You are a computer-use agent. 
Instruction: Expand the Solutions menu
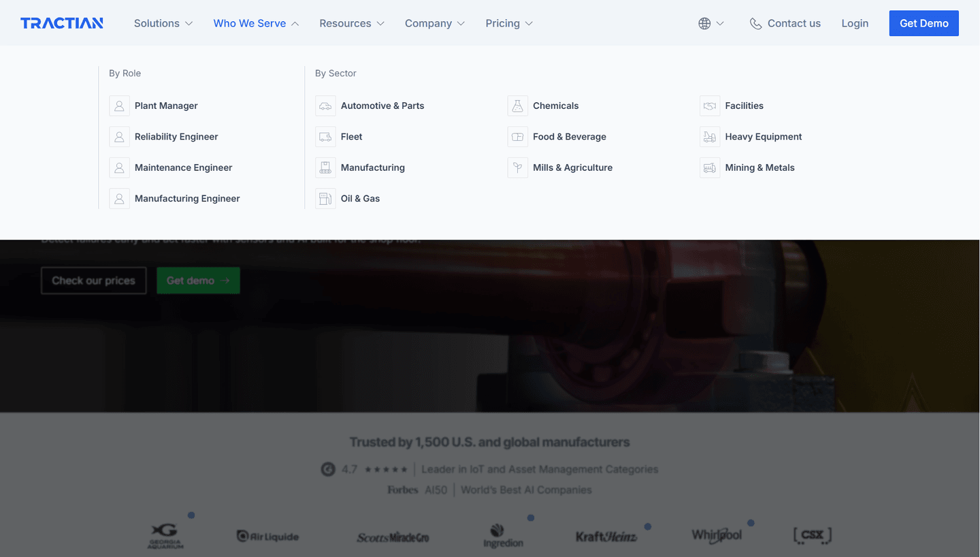point(163,23)
